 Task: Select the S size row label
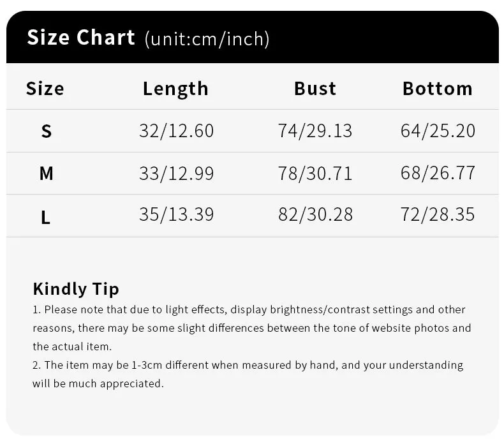(47, 131)
